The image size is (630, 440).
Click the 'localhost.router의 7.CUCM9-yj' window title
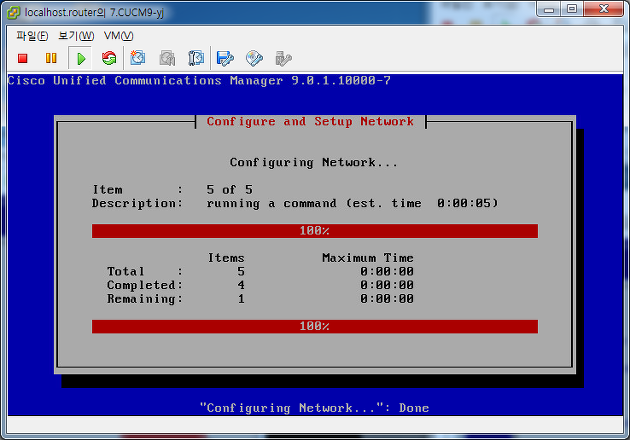pyautogui.click(x=94, y=12)
